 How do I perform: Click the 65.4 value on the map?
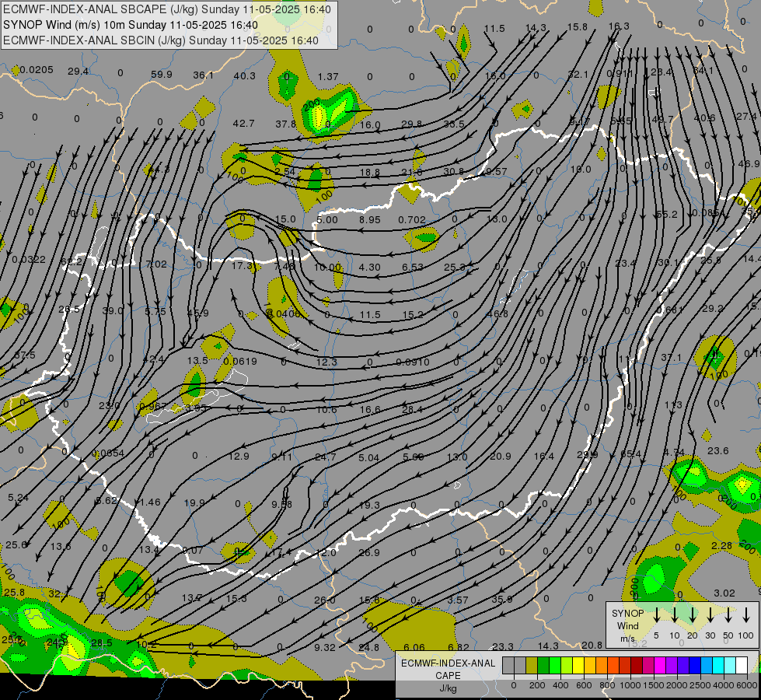pyautogui.click(x=630, y=454)
